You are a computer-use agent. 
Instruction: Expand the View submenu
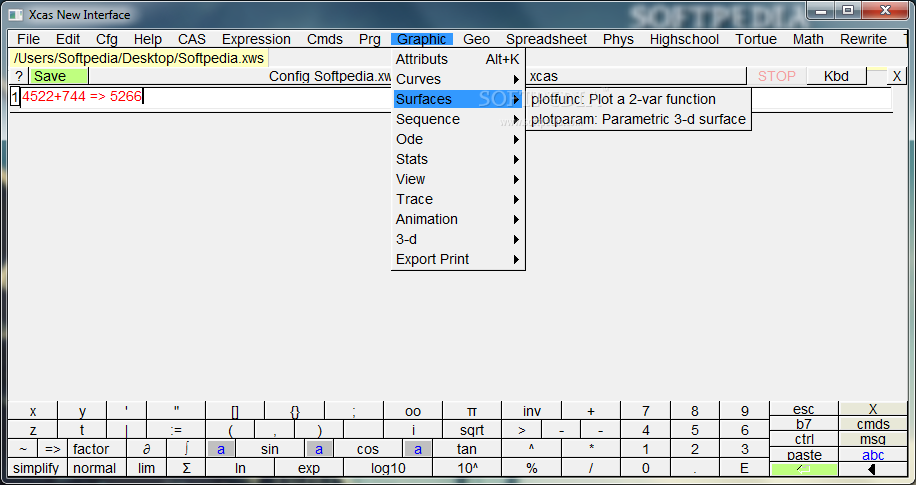457,179
